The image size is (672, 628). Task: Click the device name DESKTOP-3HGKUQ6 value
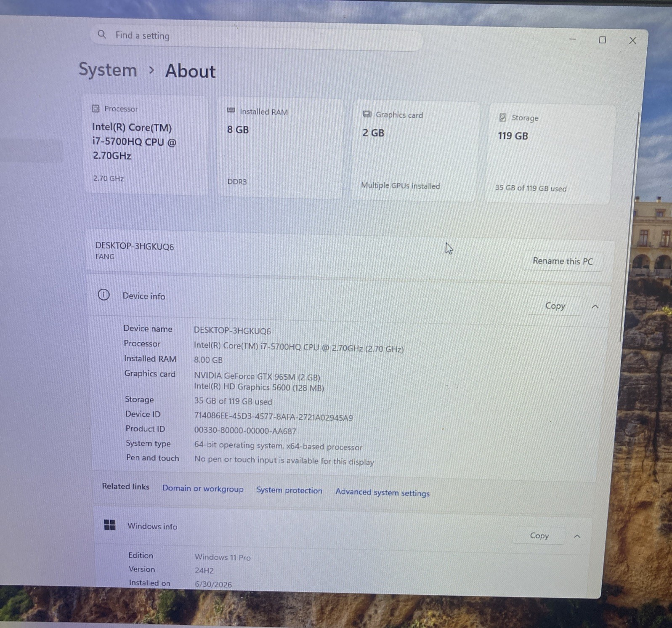coord(232,330)
